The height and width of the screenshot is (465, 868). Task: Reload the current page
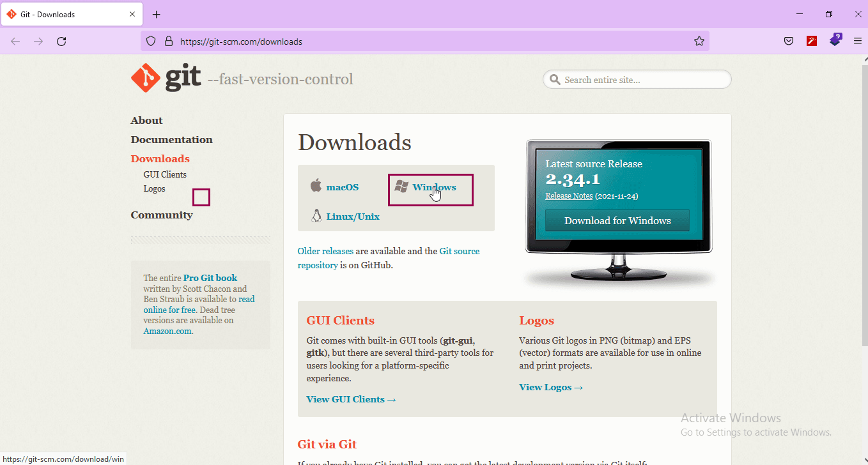[61, 42]
